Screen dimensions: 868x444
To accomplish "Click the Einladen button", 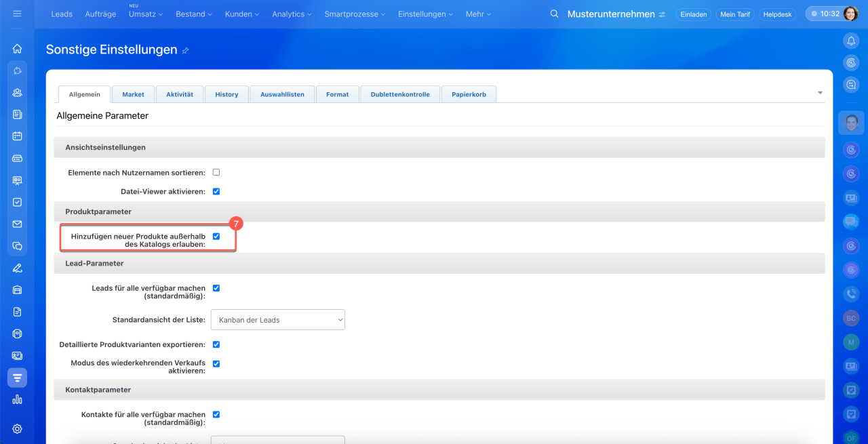I will coord(693,14).
